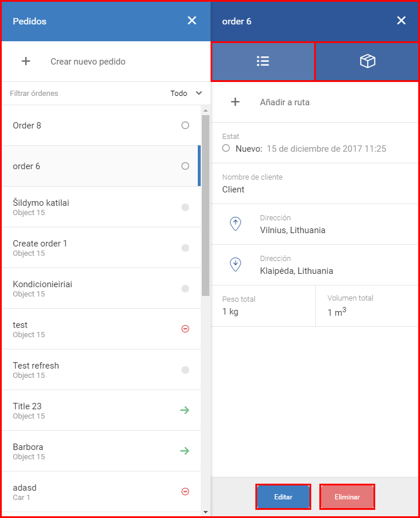The height and width of the screenshot is (518, 420).
Task: Click the status circle on order 6 row
Action: point(186,166)
